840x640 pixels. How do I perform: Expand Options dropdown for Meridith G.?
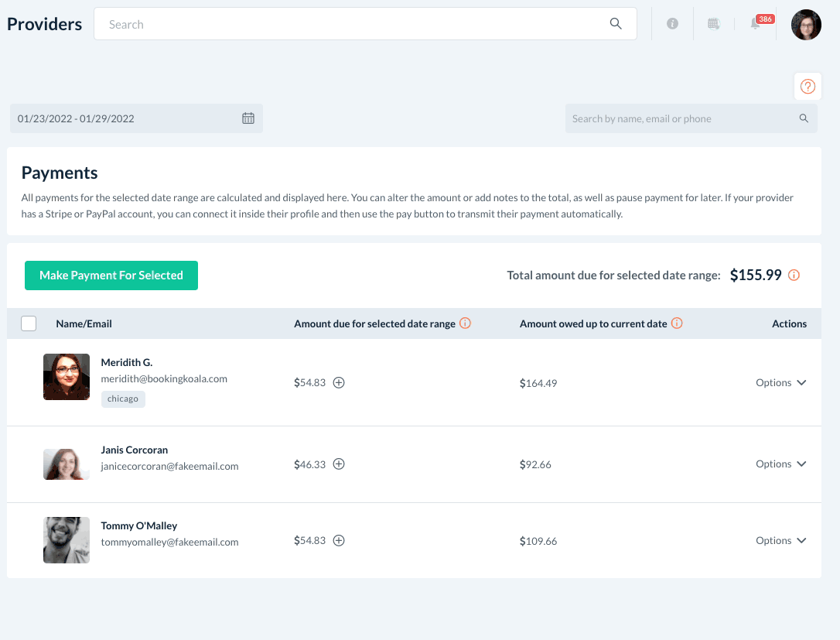click(780, 383)
